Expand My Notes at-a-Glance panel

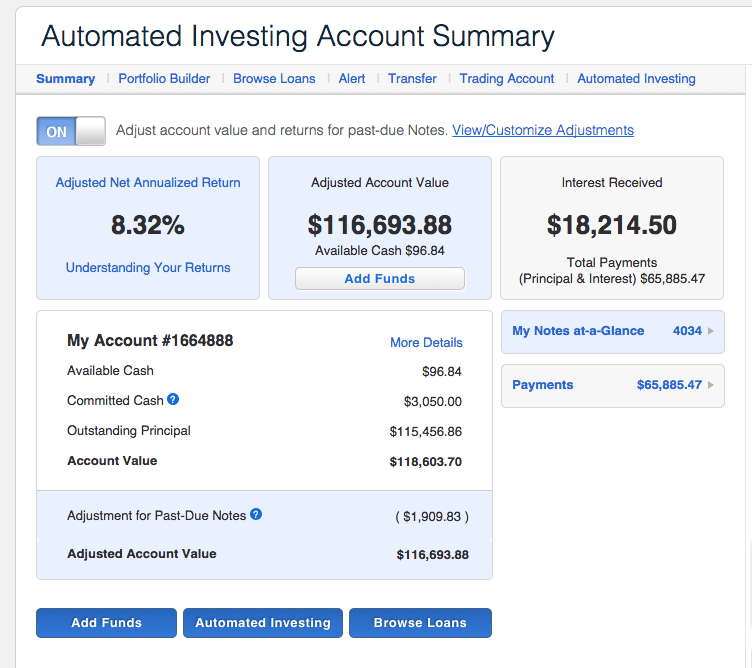[x=578, y=331]
